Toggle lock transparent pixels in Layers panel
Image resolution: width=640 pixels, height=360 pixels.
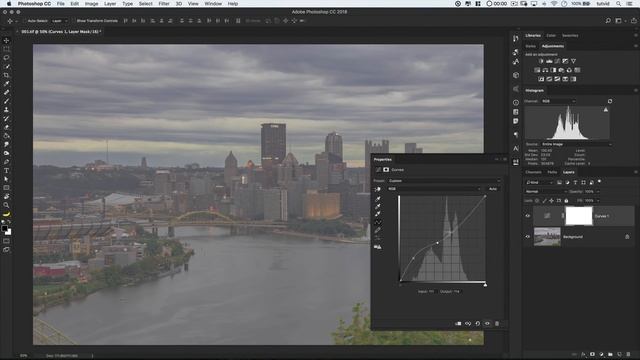(537, 201)
